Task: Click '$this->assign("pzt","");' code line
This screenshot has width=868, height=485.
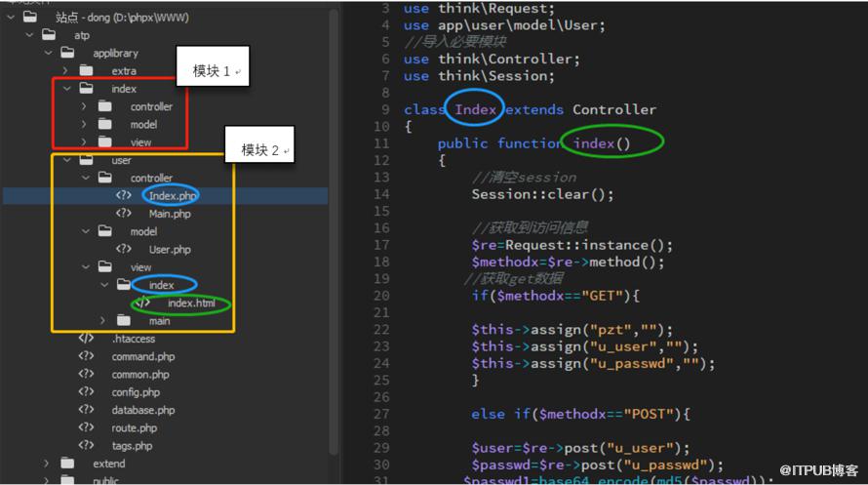Action: click(x=572, y=330)
